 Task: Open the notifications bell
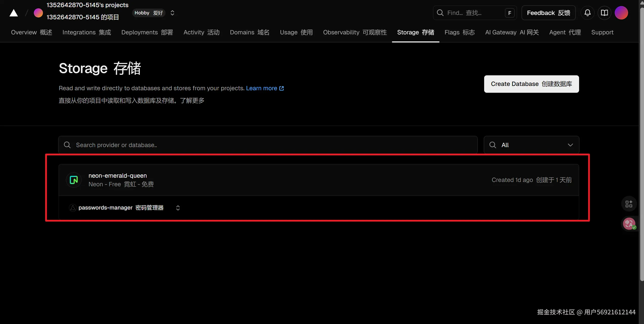pyautogui.click(x=587, y=13)
